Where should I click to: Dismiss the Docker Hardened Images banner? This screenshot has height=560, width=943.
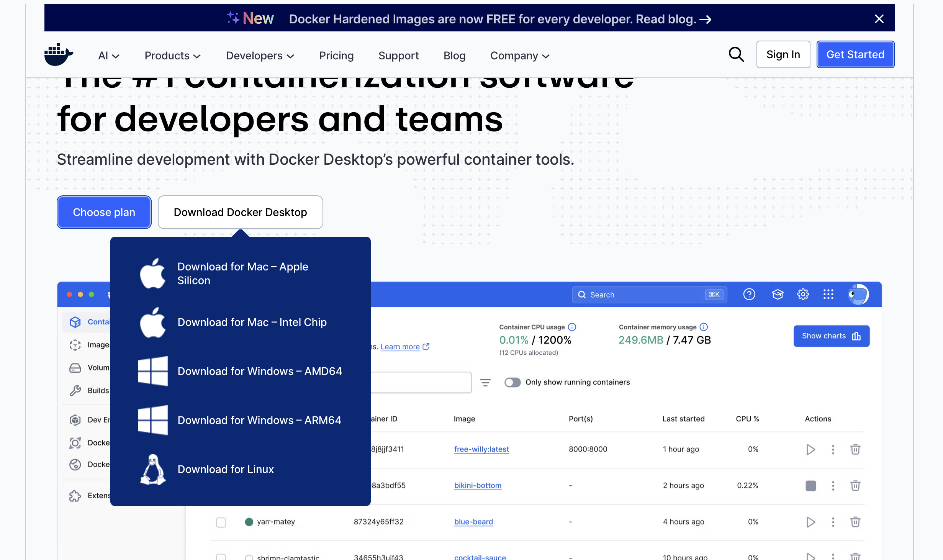pyautogui.click(x=879, y=19)
